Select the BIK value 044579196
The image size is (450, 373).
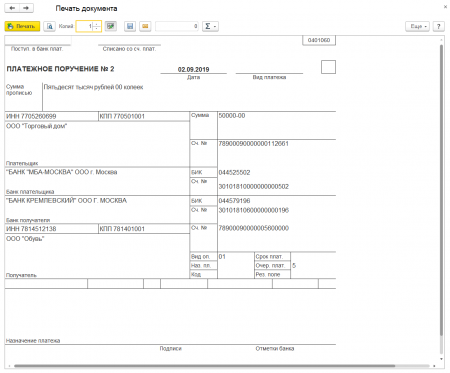(234, 201)
